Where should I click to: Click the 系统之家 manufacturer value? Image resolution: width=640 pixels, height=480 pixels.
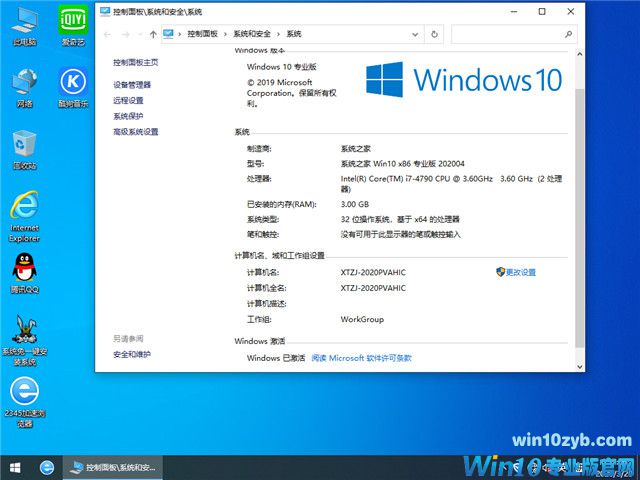(x=356, y=149)
